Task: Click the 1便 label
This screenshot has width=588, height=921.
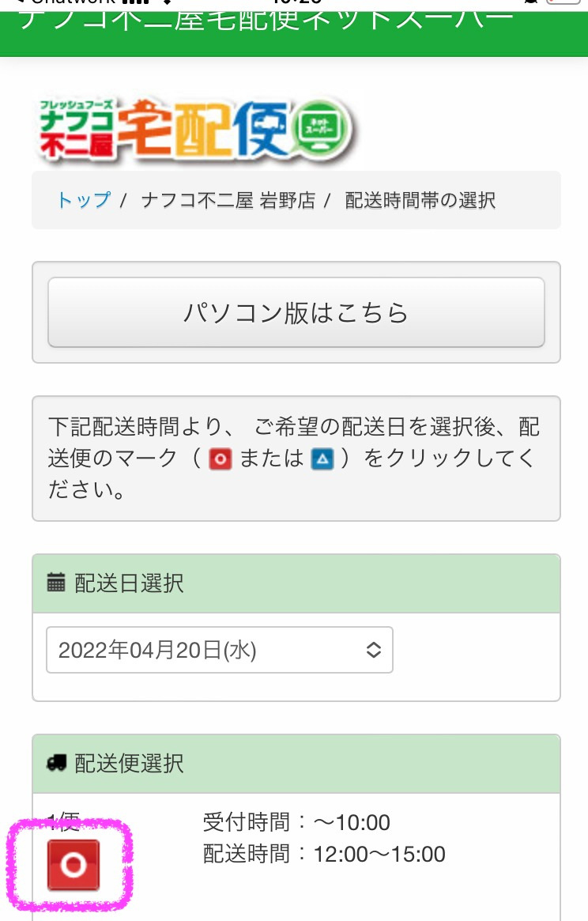Action: (x=63, y=823)
